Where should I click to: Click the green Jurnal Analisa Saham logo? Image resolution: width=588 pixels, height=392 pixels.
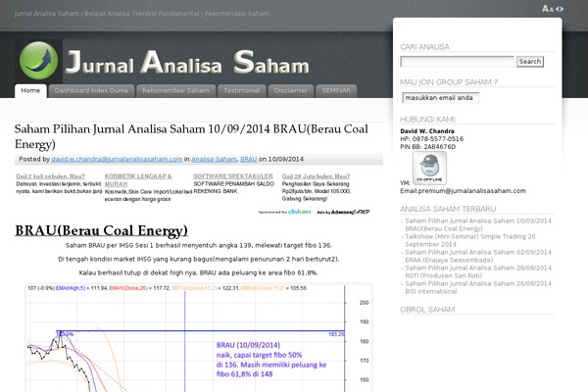[x=38, y=61]
